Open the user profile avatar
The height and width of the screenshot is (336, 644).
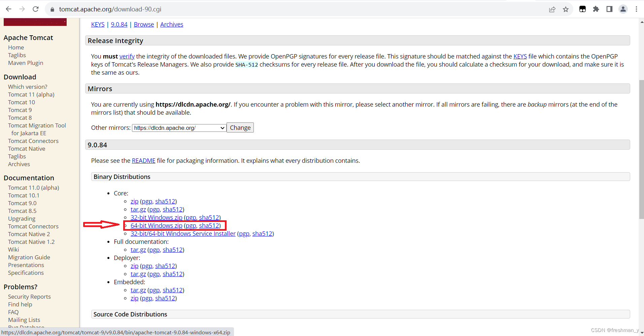tap(623, 9)
